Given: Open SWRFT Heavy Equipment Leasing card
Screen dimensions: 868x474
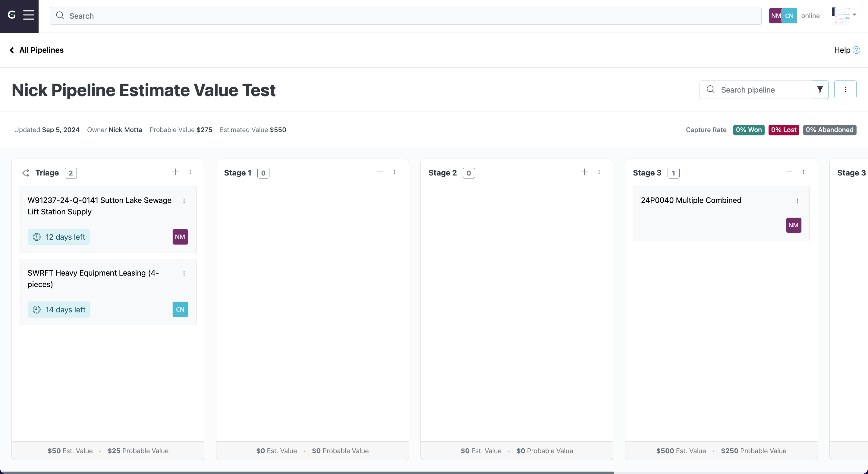Looking at the screenshot, I should (108, 292).
